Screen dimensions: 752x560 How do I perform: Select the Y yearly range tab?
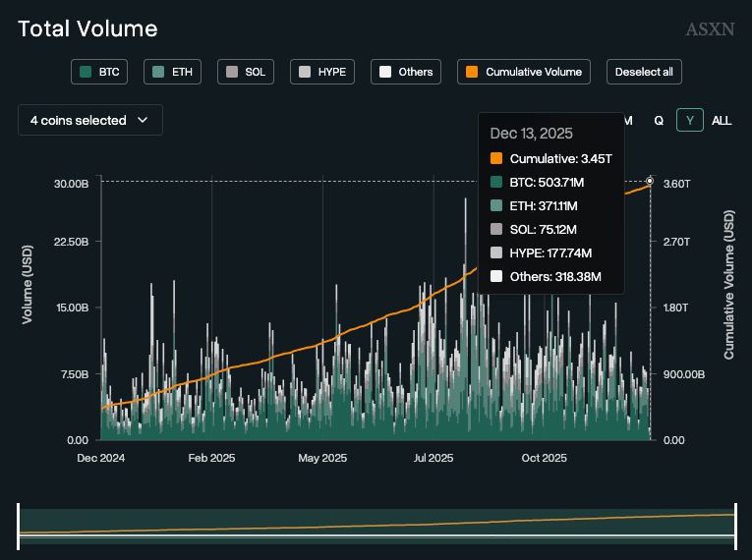click(690, 120)
